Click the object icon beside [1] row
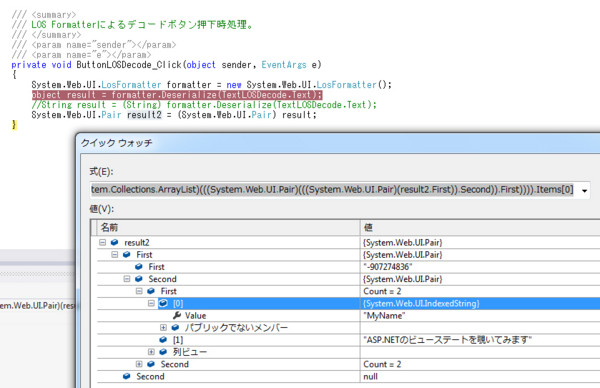 163,339
